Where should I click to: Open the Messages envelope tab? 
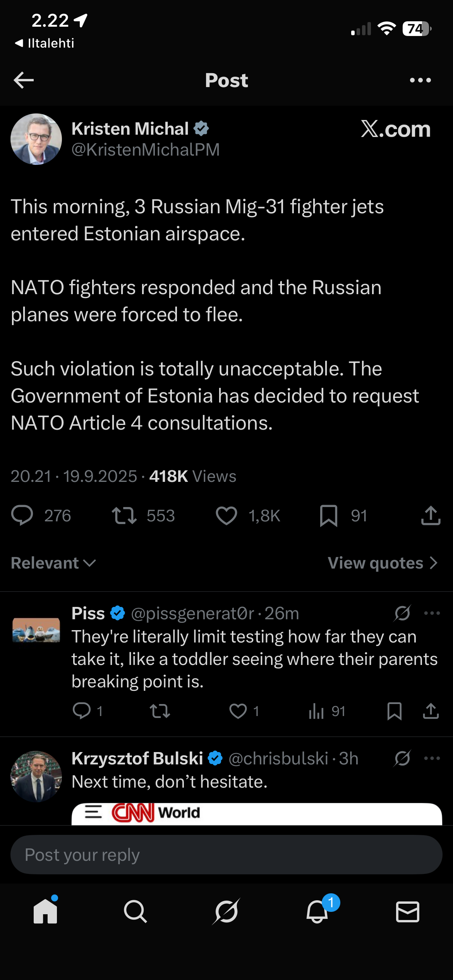408,911
